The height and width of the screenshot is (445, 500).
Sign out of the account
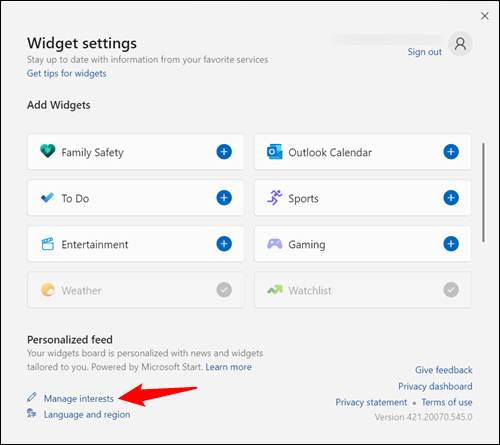425,52
